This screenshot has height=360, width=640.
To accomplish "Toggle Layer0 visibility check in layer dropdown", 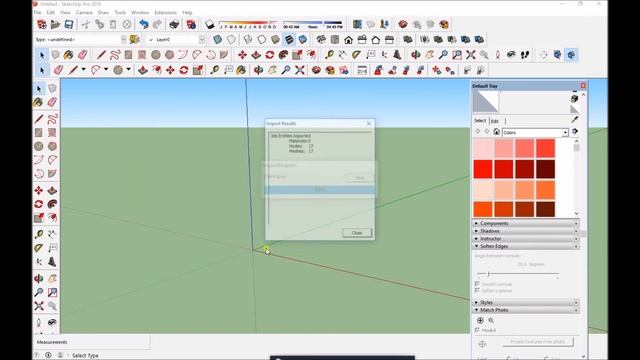I will point(151,40).
